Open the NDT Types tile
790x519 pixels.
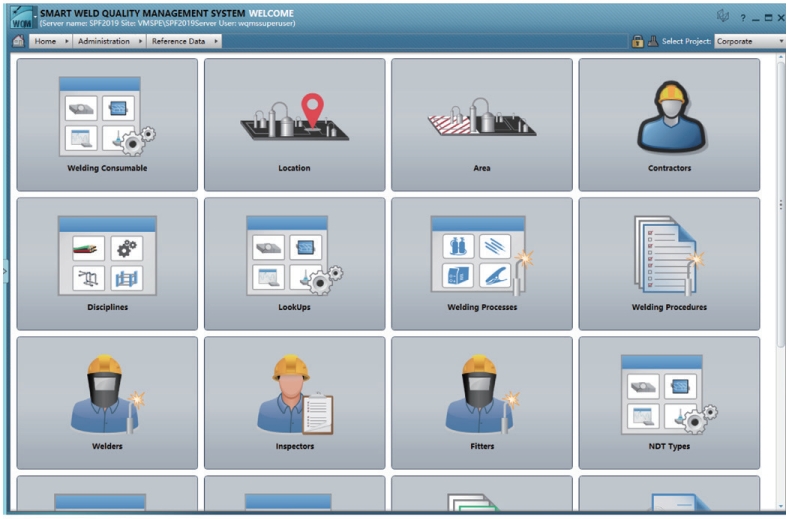[669, 403]
